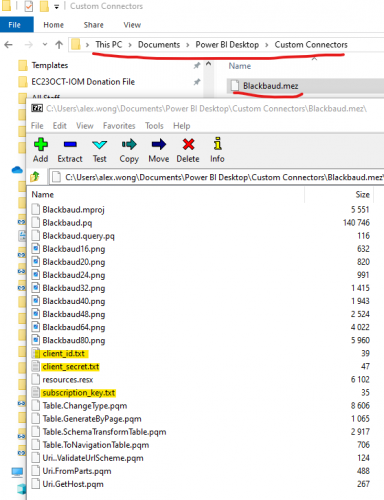Screen dimensions: 384x500
Task: Click the Explorer Forward arrow
Action: pos(29,45)
